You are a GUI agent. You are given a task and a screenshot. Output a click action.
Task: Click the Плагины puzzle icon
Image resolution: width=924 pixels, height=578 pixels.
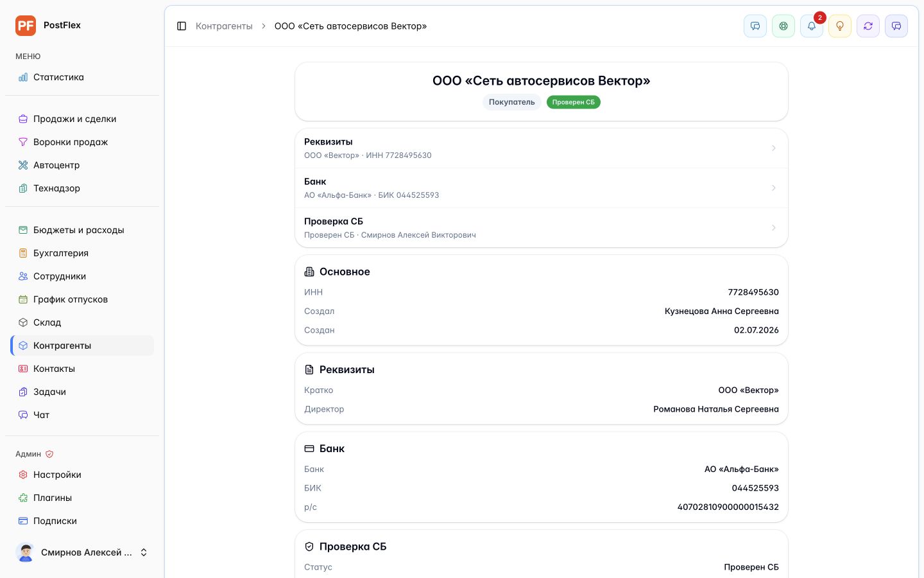(23, 498)
